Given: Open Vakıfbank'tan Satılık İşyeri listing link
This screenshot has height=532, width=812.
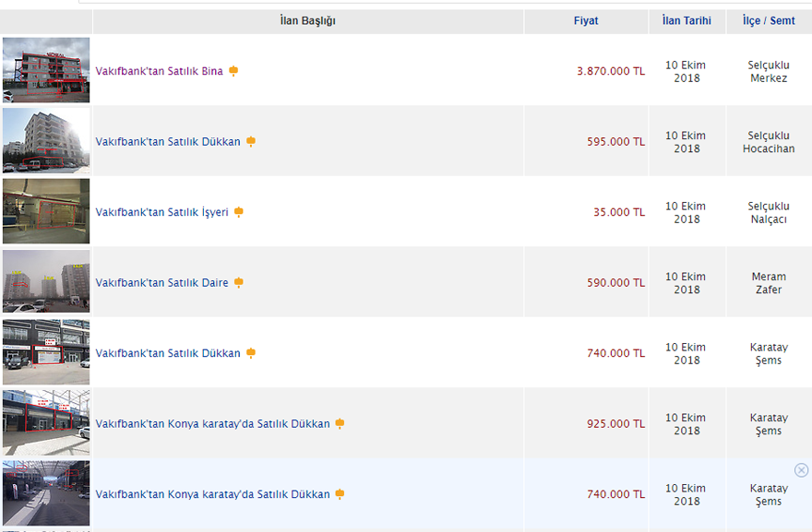Looking at the screenshot, I should (161, 212).
